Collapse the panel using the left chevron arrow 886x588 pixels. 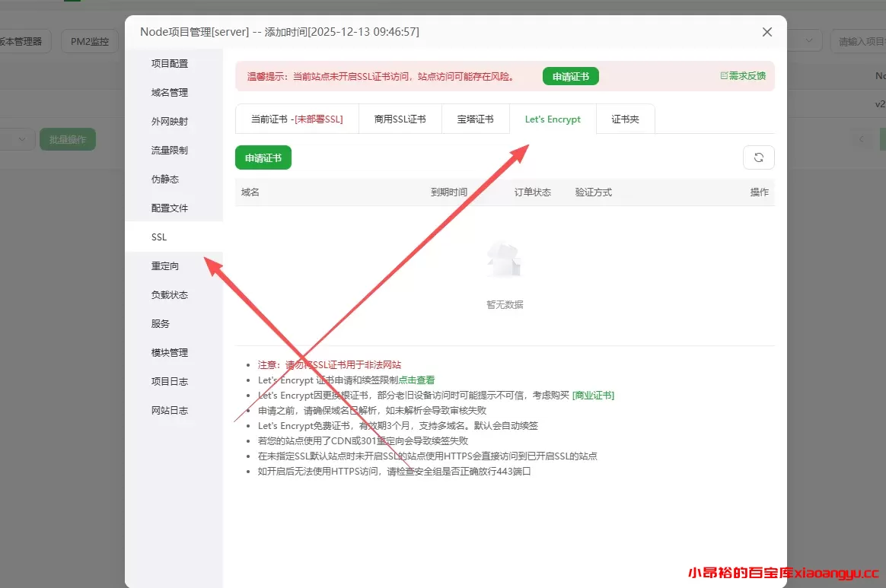pyautogui.click(x=861, y=139)
